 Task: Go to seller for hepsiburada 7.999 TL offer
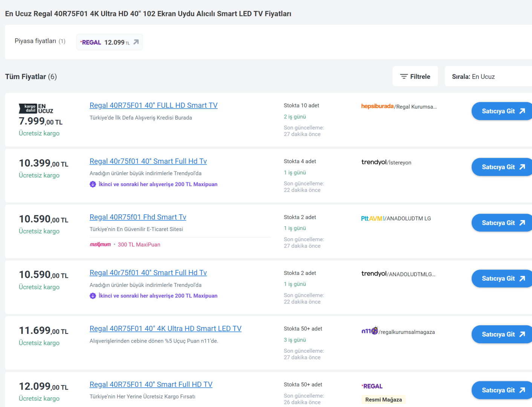tap(502, 111)
